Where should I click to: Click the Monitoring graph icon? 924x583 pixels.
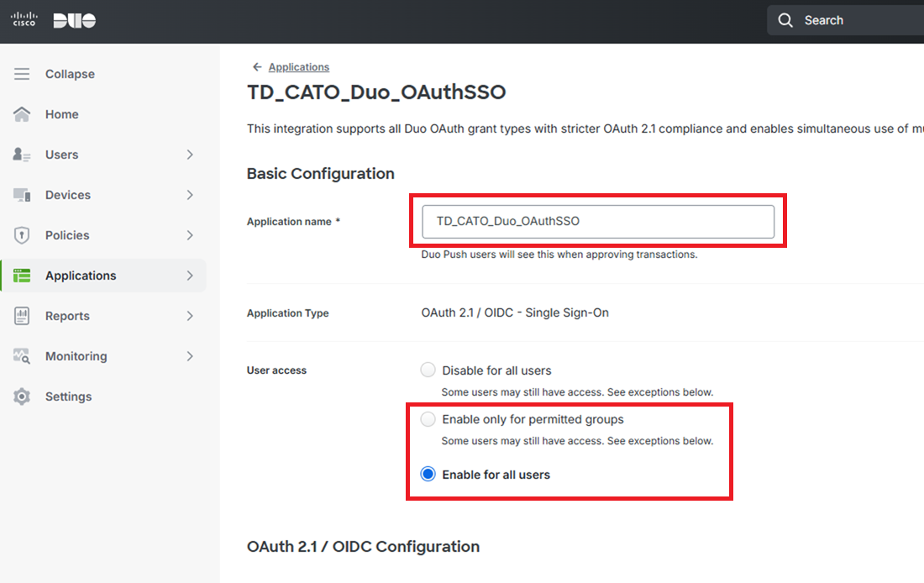click(22, 356)
